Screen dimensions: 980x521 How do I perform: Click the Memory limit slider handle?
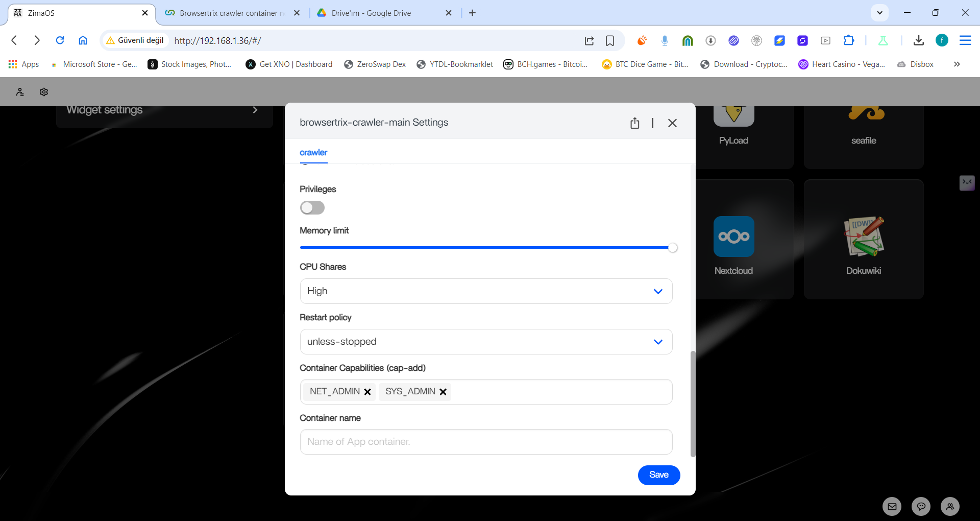pos(673,248)
